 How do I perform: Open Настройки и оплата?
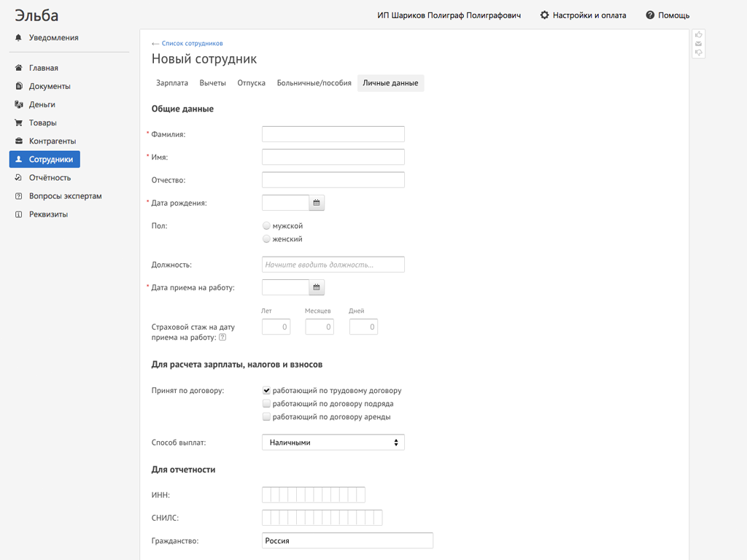pos(589,15)
